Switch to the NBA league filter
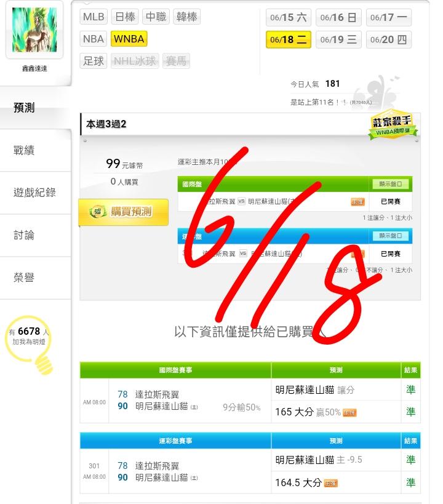The image size is (443, 504). coord(94,39)
